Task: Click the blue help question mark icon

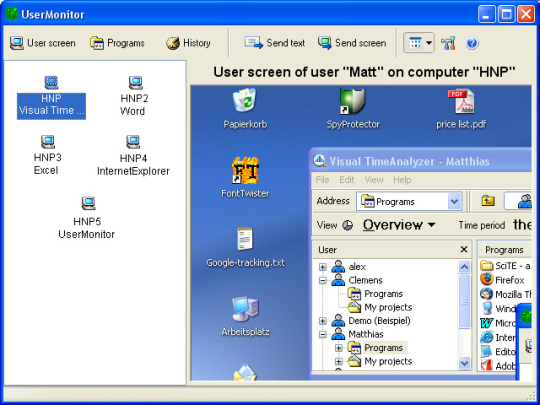Action: pyautogui.click(x=472, y=43)
